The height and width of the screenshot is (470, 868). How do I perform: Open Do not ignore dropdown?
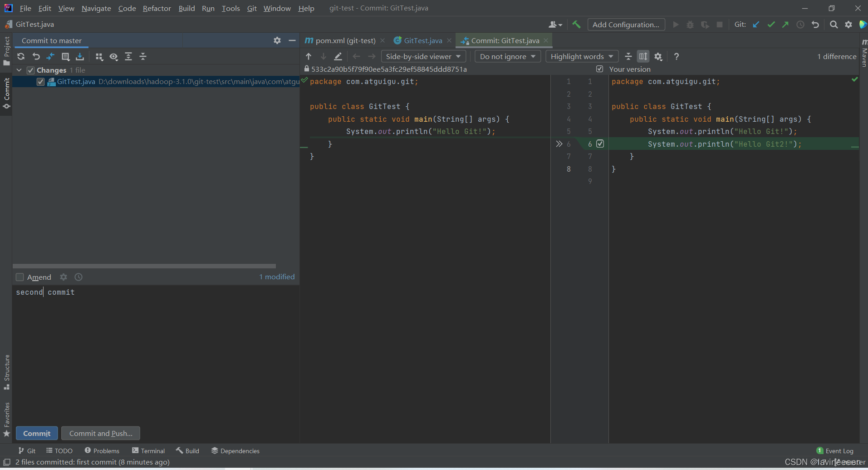(508, 56)
